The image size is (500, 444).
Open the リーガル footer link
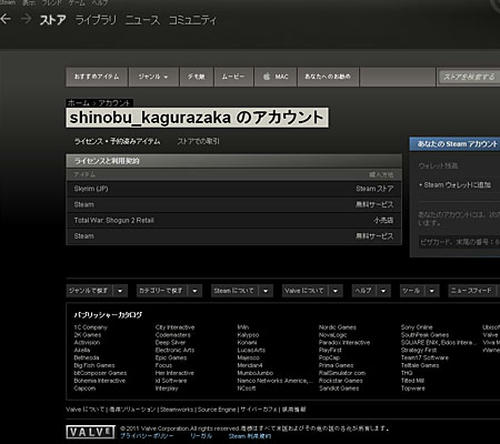(201, 436)
